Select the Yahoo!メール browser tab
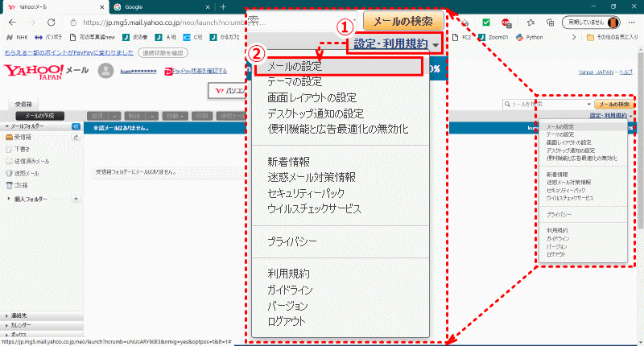Image resolution: width=644 pixels, height=346 pixels. point(54,7)
